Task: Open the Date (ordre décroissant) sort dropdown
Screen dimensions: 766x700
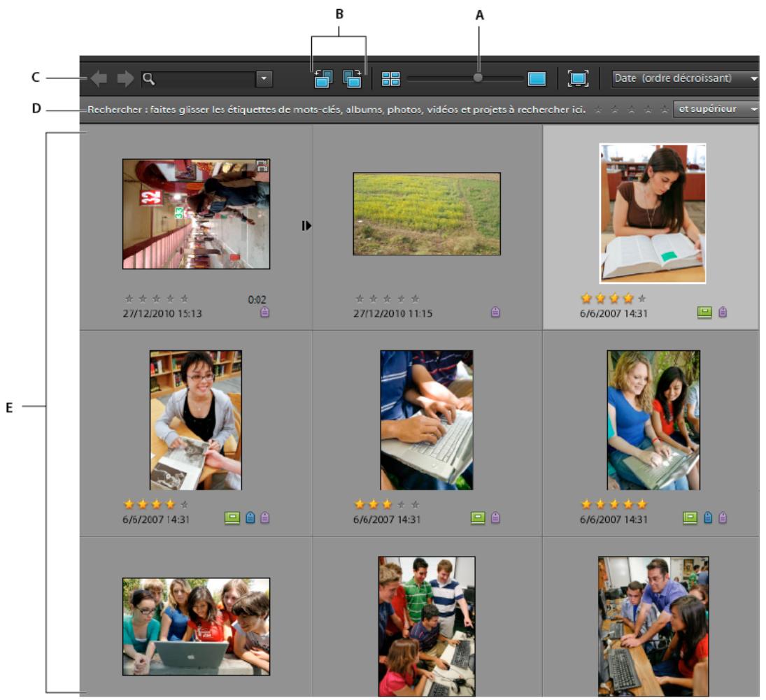Action: click(x=685, y=78)
